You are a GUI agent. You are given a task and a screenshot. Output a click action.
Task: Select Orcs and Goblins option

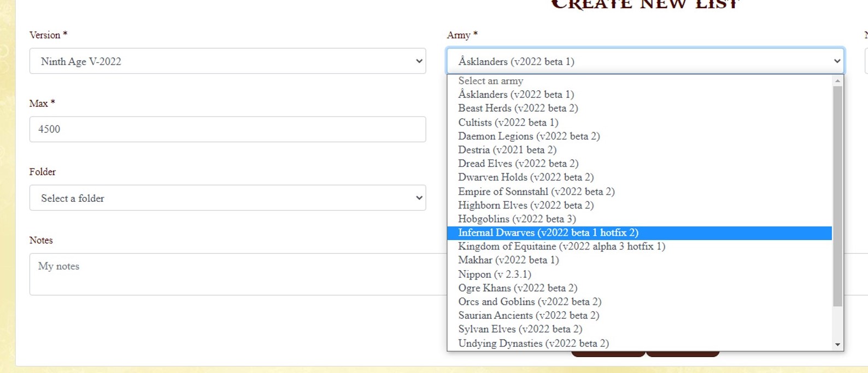529,302
